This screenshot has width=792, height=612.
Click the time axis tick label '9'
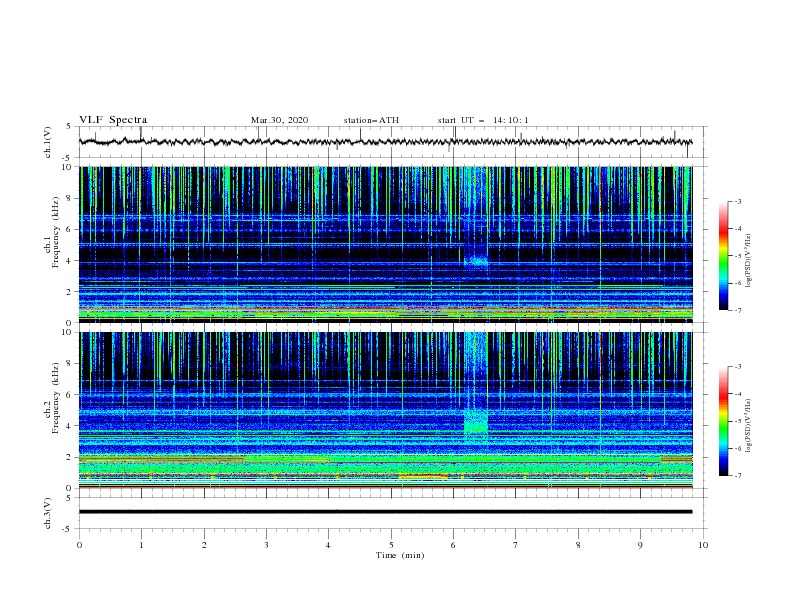pyautogui.click(x=640, y=545)
